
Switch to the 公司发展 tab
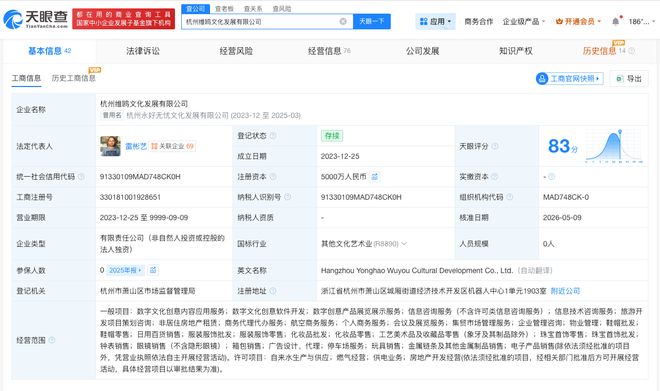[x=423, y=51]
